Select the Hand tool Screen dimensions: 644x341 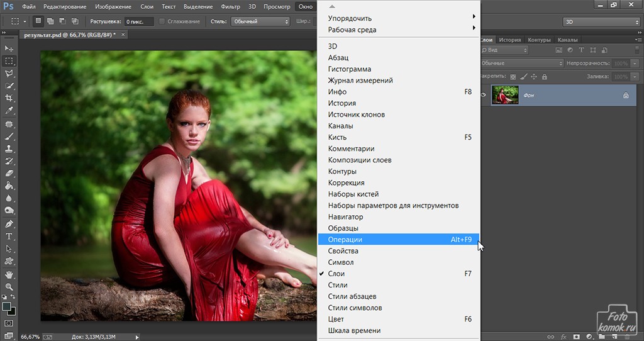click(x=9, y=274)
